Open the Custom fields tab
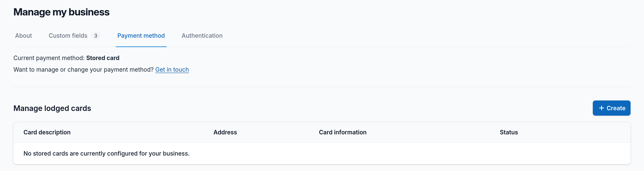Image resolution: width=644 pixels, height=171 pixels. (x=68, y=36)
